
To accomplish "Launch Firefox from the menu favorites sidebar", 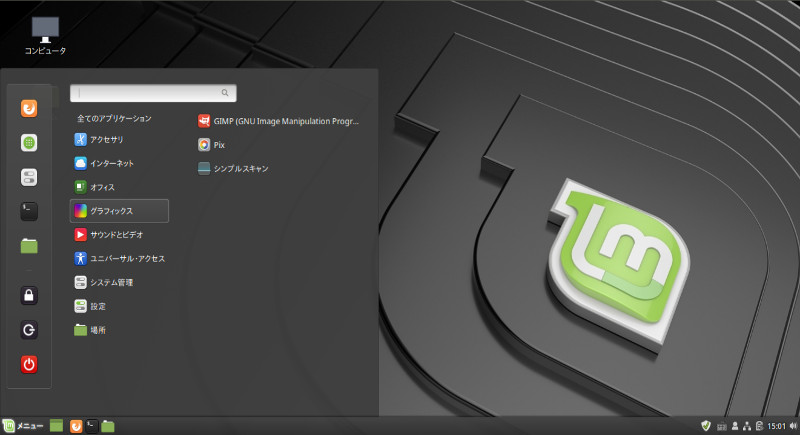I will (x=29, y=108).
